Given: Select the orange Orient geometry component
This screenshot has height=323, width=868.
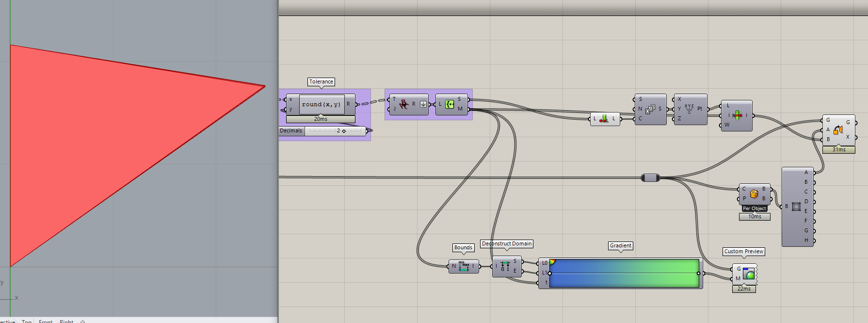Looking at the screenshot, I should pos(838,130).
